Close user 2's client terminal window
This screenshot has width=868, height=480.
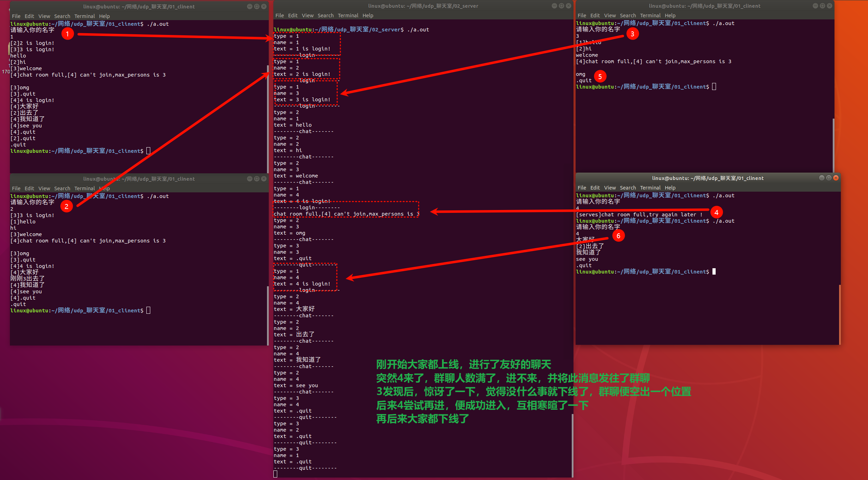263,179
